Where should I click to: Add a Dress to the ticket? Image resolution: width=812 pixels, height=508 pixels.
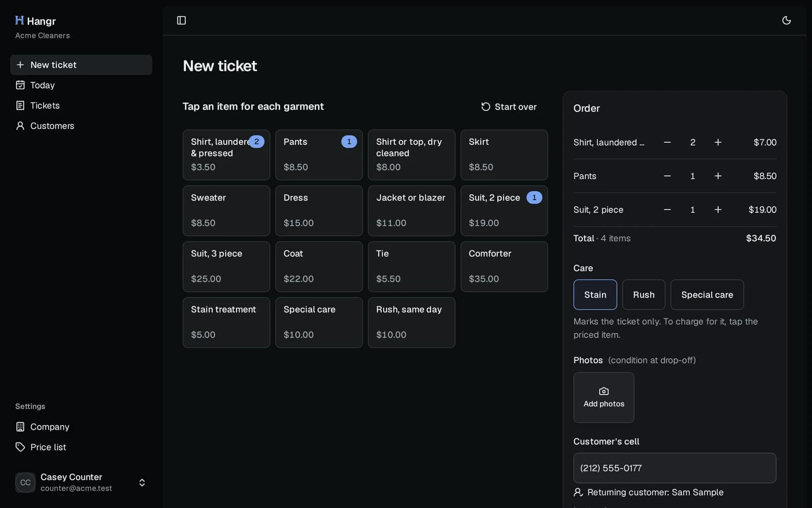click(319, 211)
